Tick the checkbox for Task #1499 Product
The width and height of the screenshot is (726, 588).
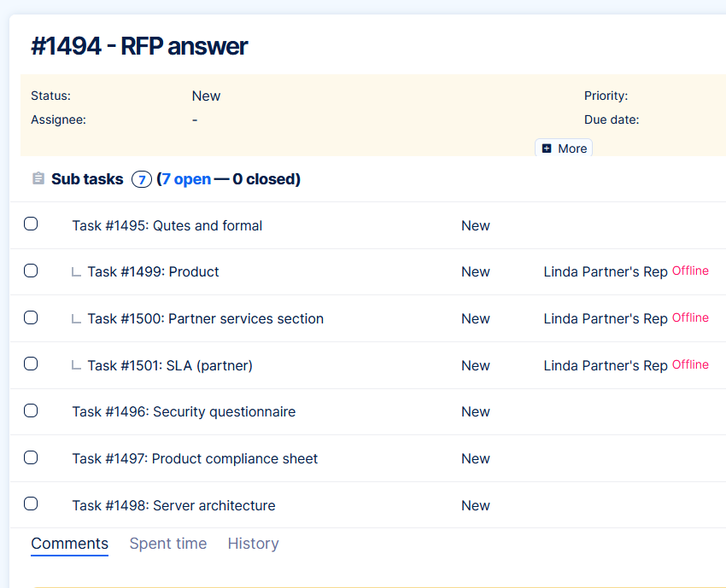point(31,271)
